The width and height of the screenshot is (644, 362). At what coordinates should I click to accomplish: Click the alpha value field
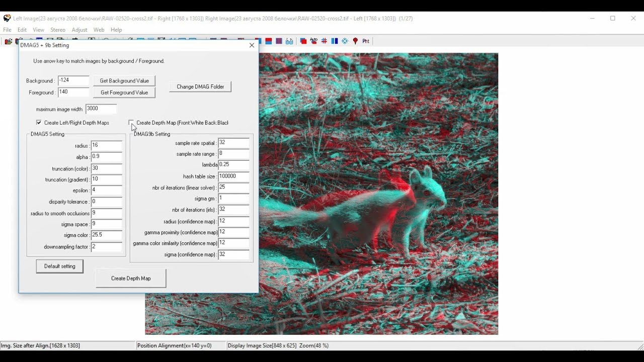coord(107,157)
